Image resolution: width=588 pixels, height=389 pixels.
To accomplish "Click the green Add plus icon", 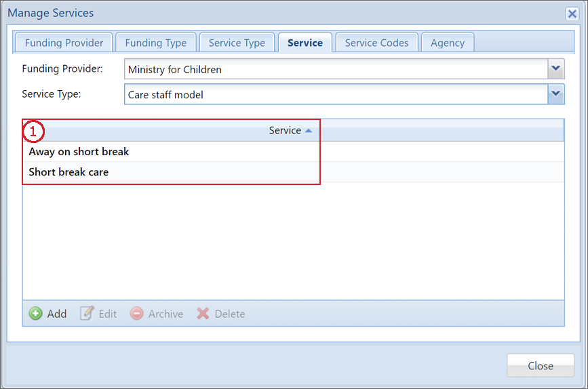I will click(36, 313).
